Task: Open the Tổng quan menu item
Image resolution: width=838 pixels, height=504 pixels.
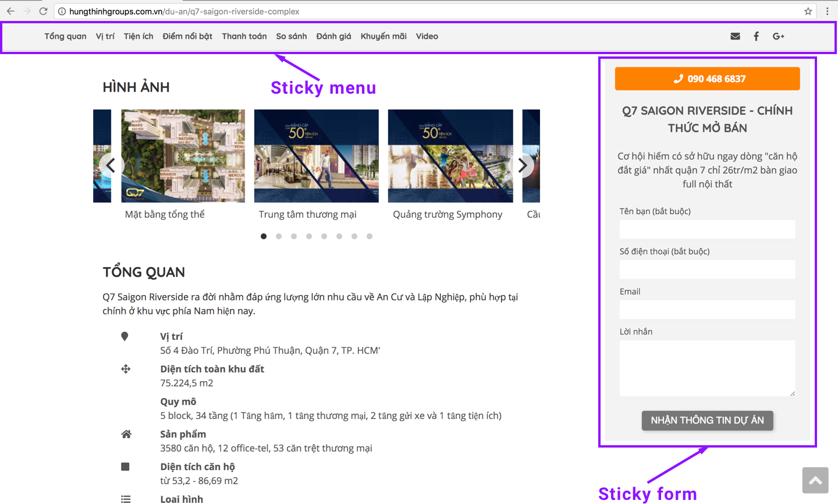Action: (65, 36)
